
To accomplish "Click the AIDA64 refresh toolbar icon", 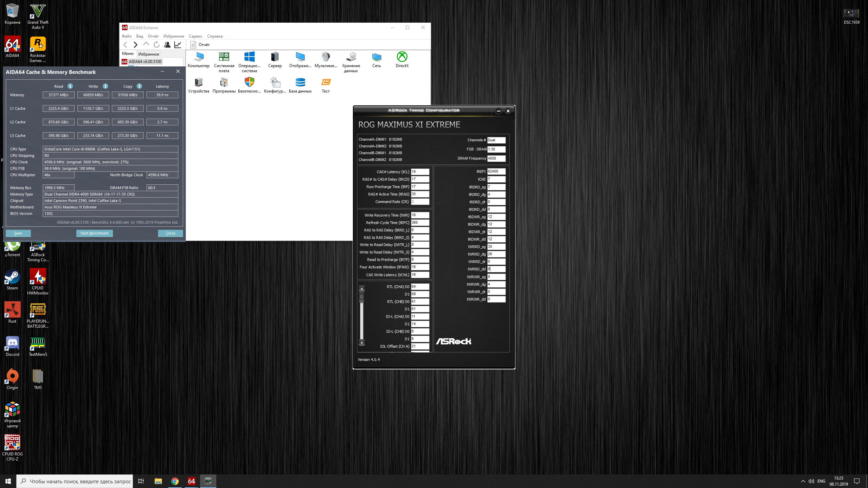I will point(156,44).
